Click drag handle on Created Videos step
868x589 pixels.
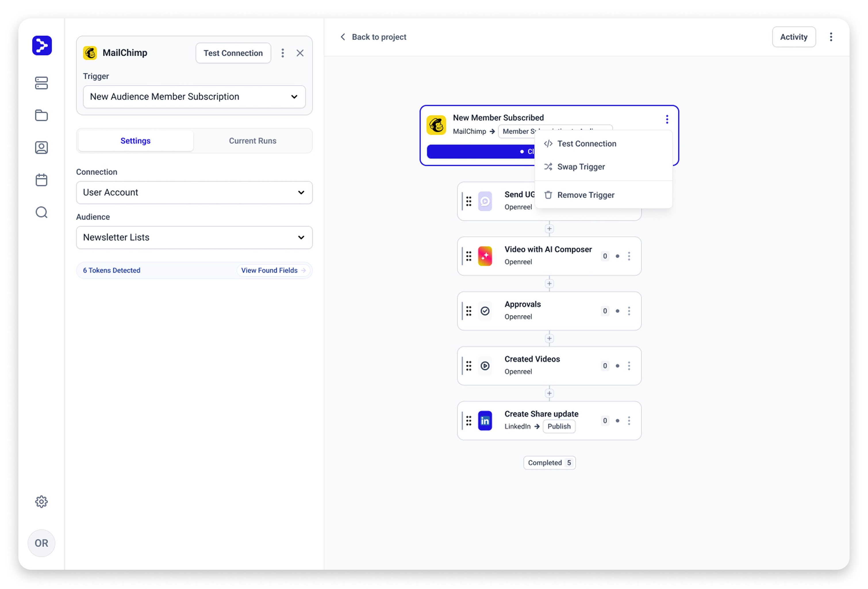(469, 366)
